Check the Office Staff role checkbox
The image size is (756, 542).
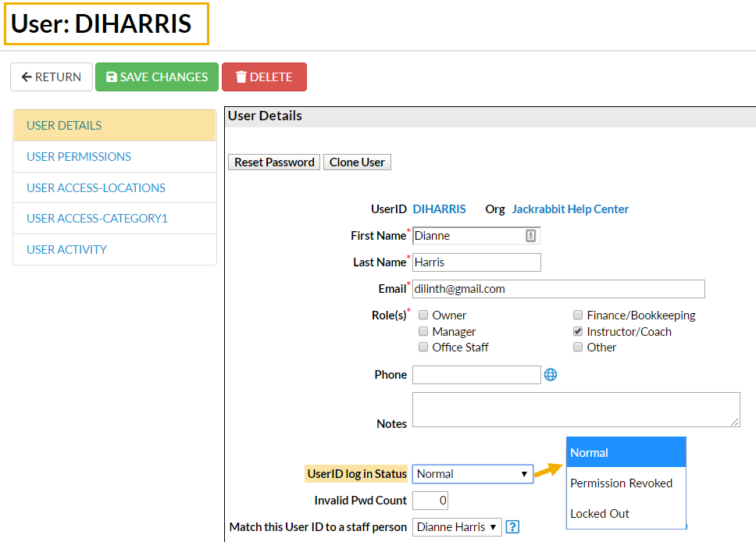point(423,348)
